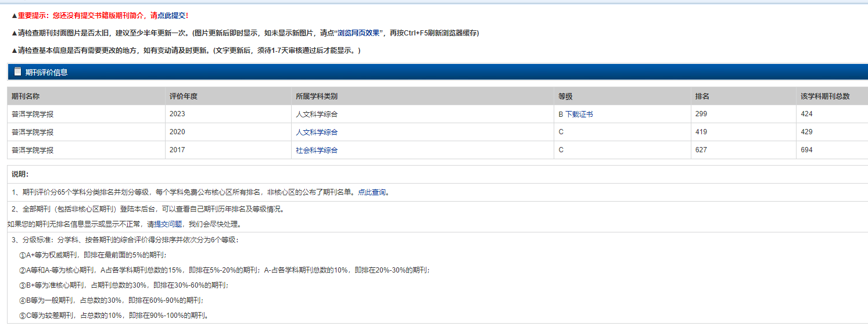Image resolution: width=868 pixels, height=326 pixels.
Task: Click the rank 627 cell
Action: click(701, 151)
